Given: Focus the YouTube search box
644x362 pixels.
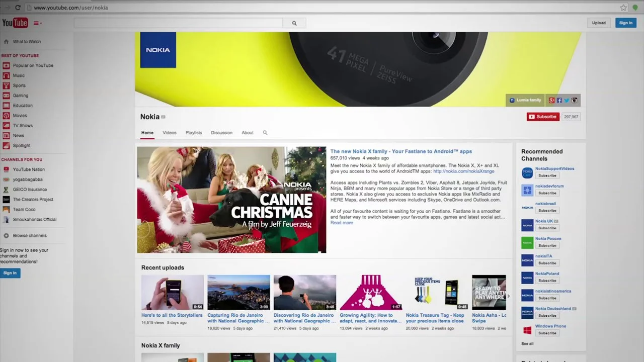Looking at the screenshot, I should [178, 23].
